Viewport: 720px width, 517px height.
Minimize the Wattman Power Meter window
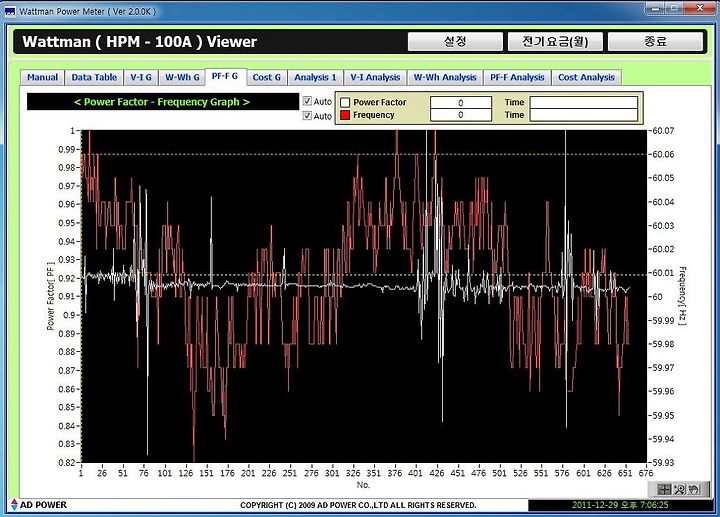pyautogui.click(x=656, y=8)
